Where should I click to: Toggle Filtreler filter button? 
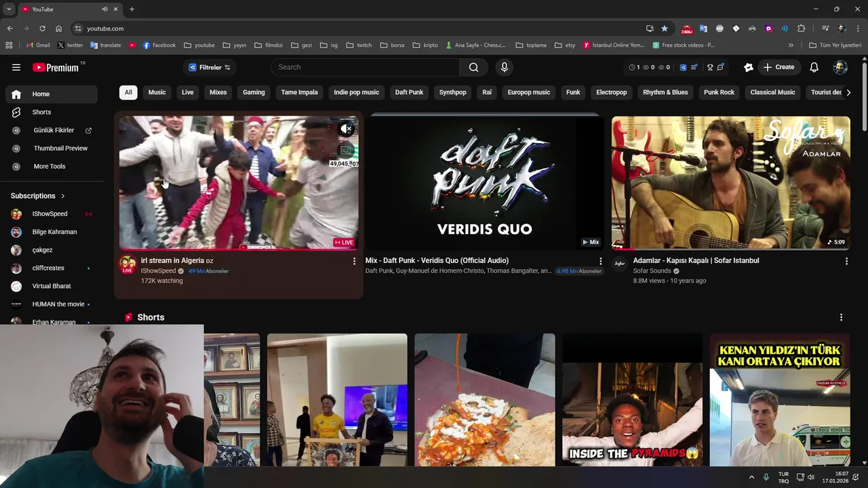(x=209, y=67)
